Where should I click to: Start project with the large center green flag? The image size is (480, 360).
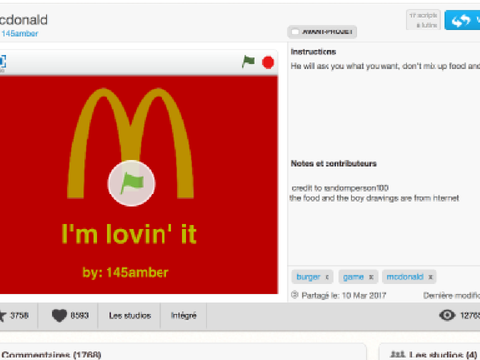[131, 183]
